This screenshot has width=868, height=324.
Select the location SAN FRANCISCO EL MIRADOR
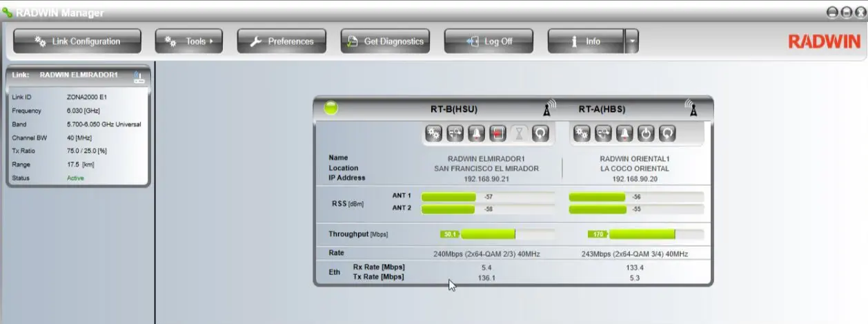tap(486, 169)
